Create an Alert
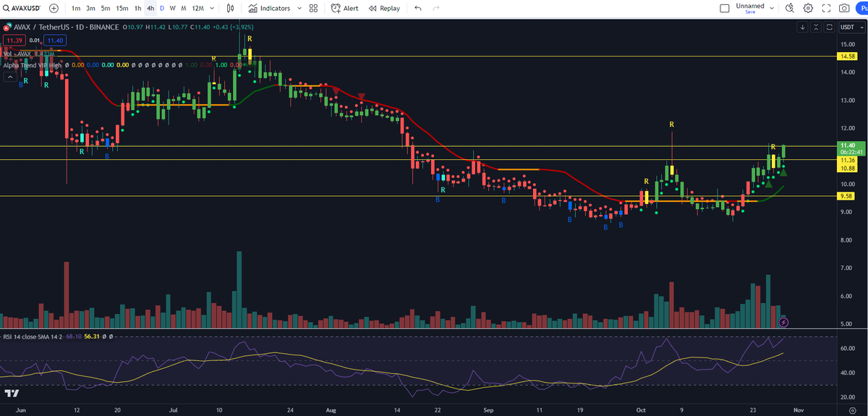868x416 pixels. (x=345, y=9)
